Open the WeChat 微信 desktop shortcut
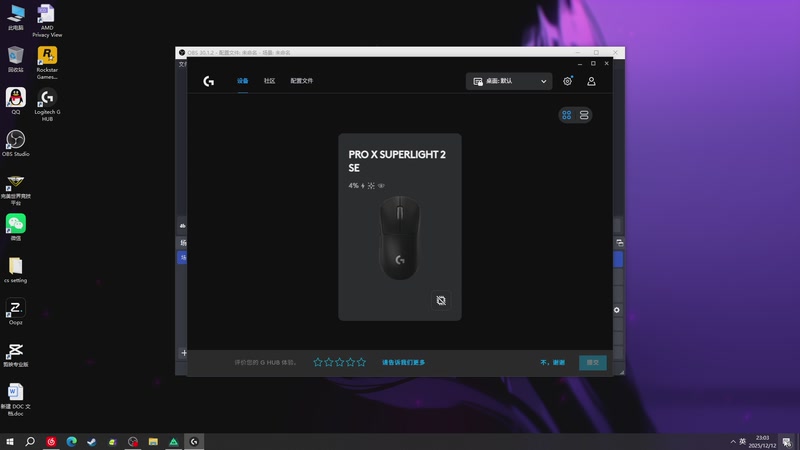 tap(16, 227)
